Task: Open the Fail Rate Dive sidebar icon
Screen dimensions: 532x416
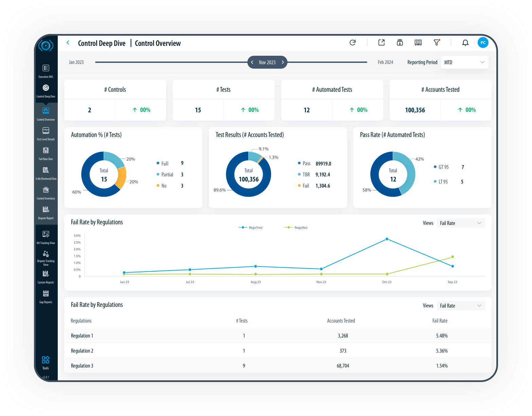Action: point(46,153)
